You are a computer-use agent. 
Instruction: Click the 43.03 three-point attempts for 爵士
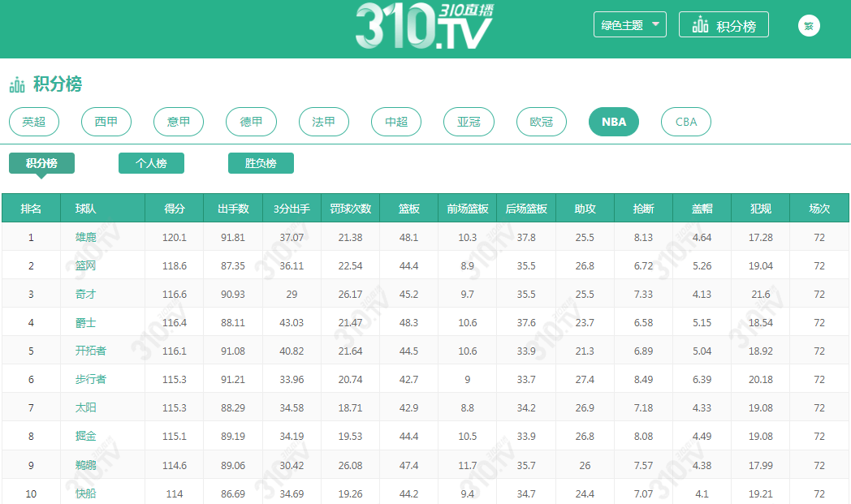click(x=292, y=323)
